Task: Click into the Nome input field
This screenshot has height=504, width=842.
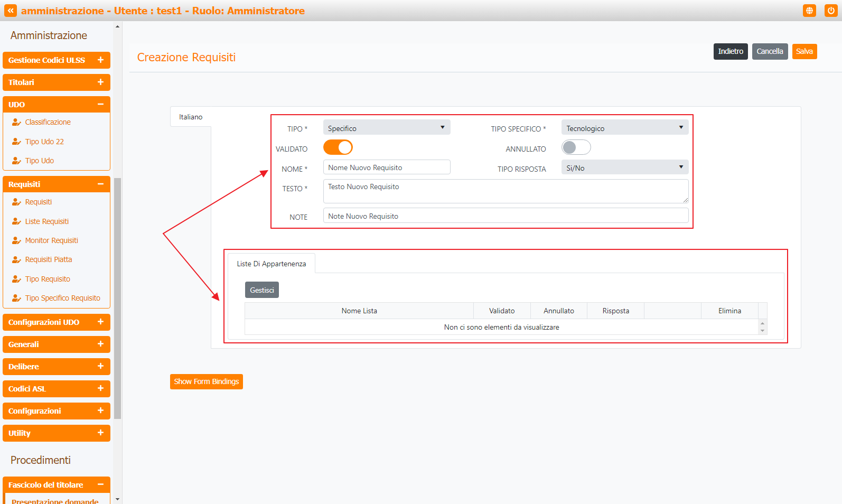Action: coord(386,167)
